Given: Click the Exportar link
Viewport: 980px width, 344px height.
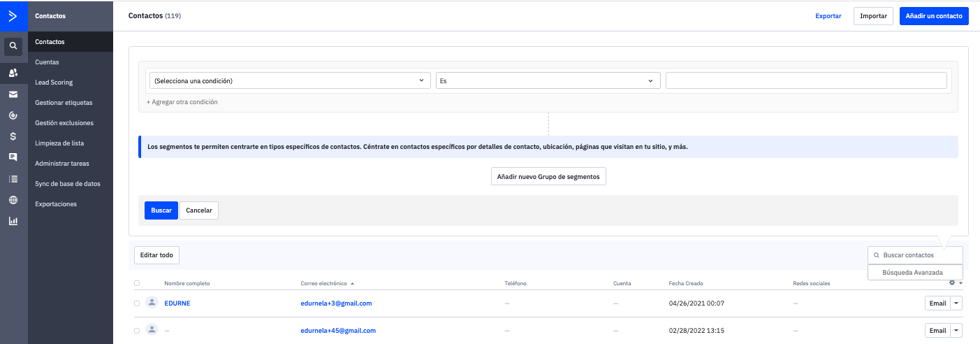Looking at the screenshot, I should (x=828, y=16).
